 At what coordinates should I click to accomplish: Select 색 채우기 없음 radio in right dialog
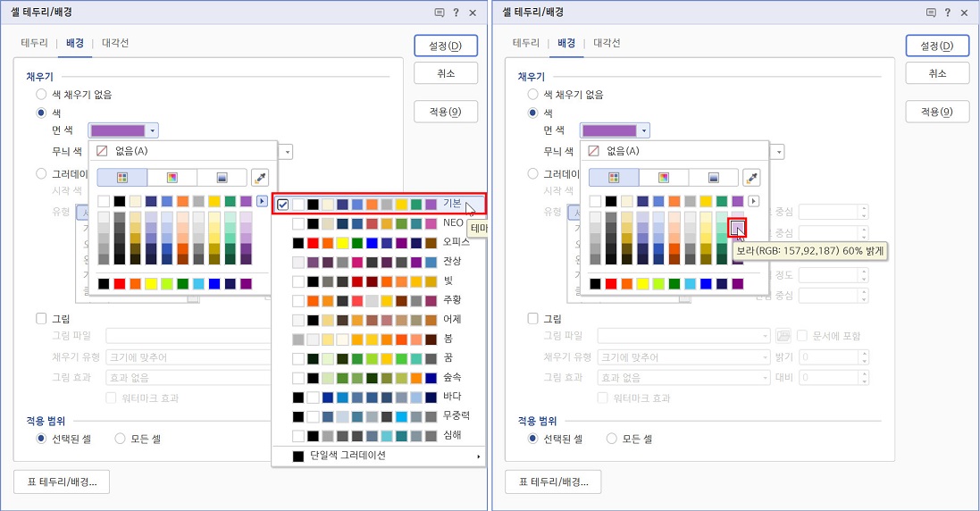point(533,95)
